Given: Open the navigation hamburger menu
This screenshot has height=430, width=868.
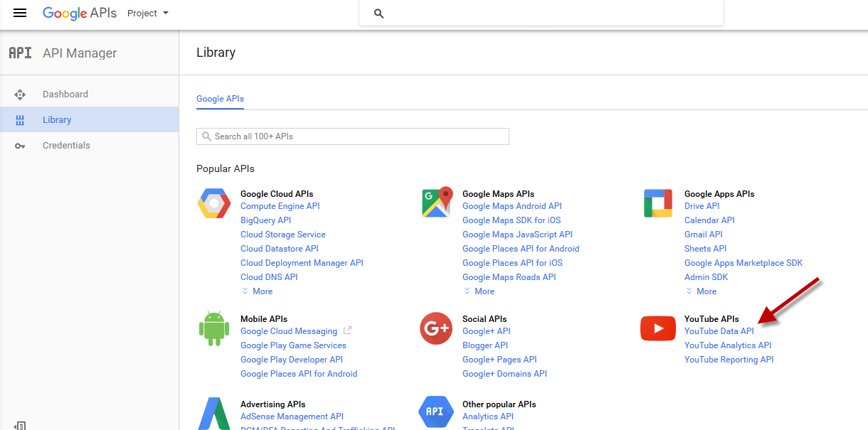Looking at the screenshot, I should coord(19,13).
